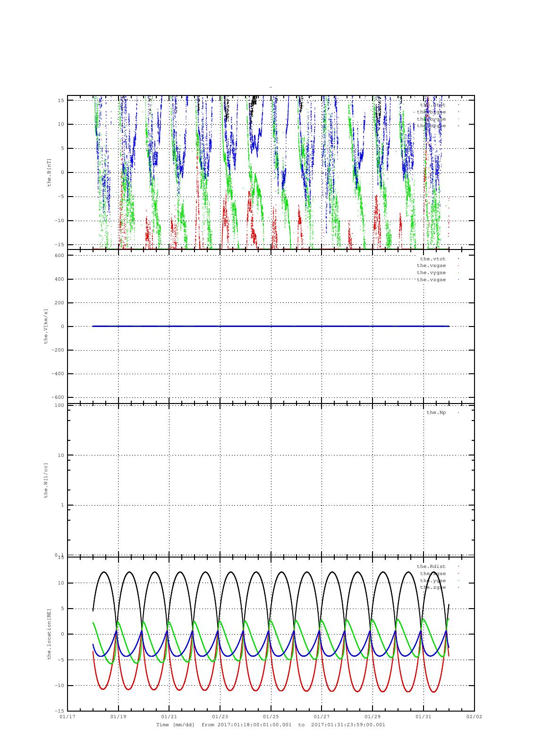Select the the.vzgse legend entry

(431, 280)
